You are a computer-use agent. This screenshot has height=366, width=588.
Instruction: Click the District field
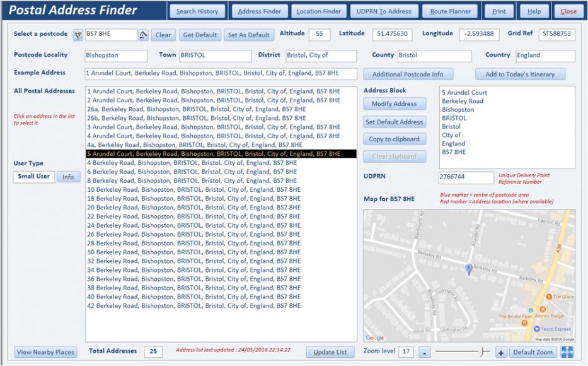point(321,56)
